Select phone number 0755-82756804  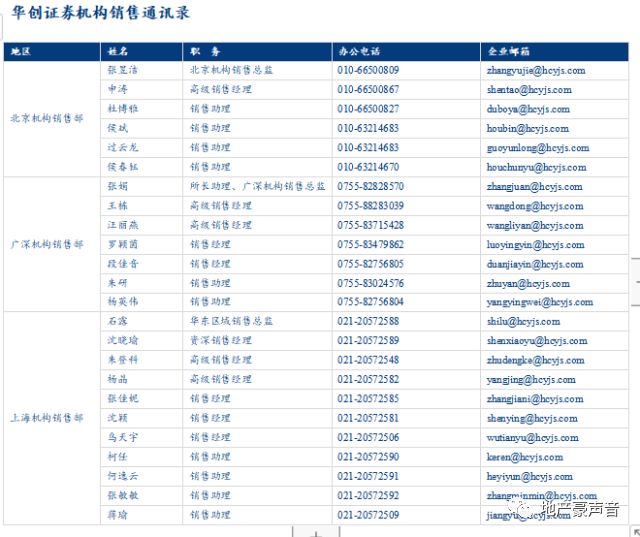pyautogui.click(x=370, y=302)
